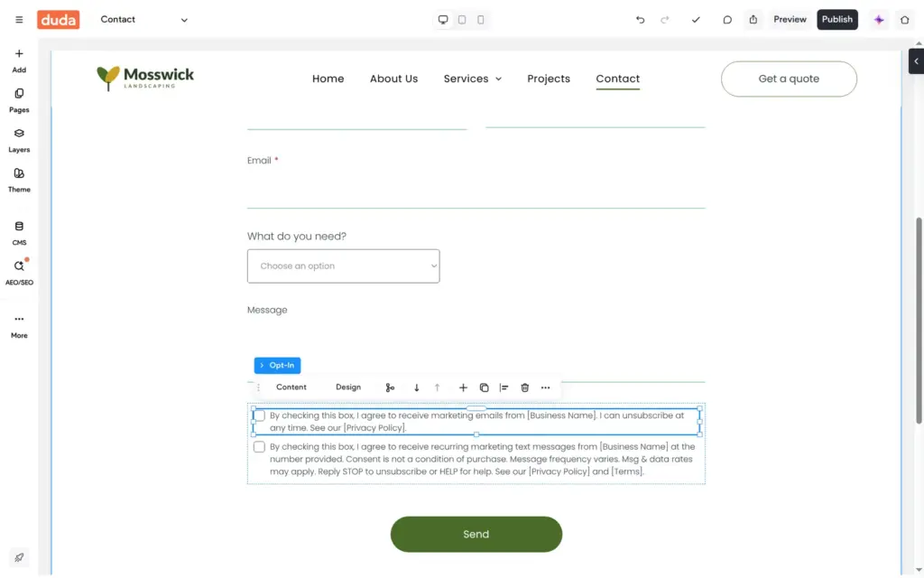The height and width of the screenshot is (578, 924).
Task: Select Contact in site navigation
Action: point(617,79)
